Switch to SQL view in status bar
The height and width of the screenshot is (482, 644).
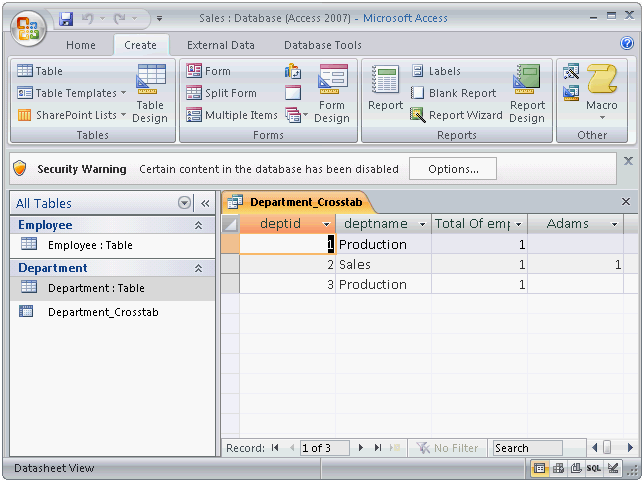(x=594, y=468)
